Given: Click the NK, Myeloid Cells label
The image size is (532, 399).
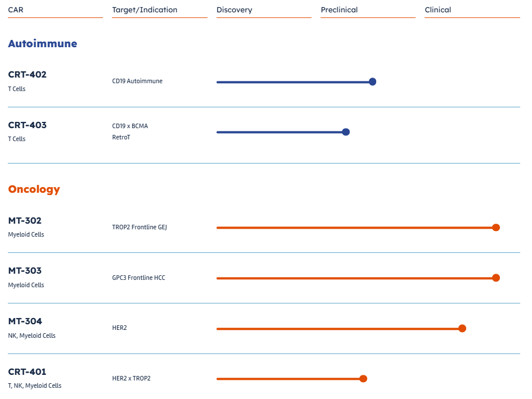Looking at the screenshot, I should pos(31,335).
